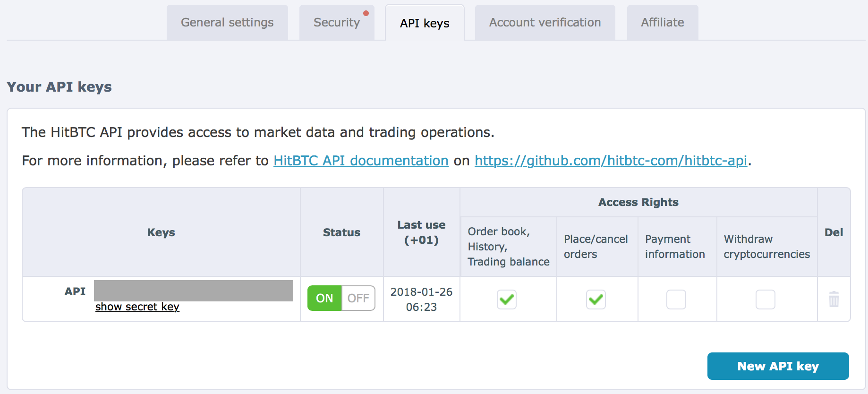The image size is (868, 394).
Task: Click the Keys column header
Action: click(x=161, y=232)
